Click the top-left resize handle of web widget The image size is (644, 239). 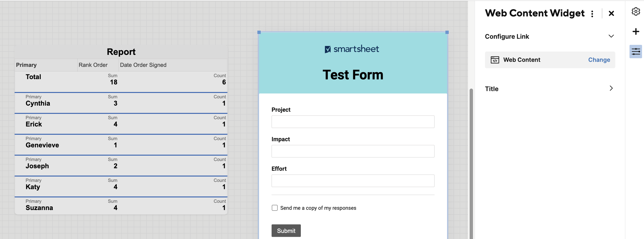(x=259, y=32)
